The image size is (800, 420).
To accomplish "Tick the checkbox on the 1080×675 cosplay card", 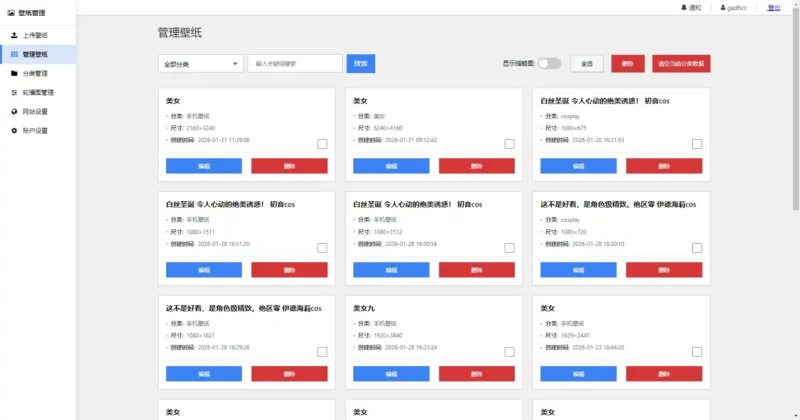I will click(696, 144).
